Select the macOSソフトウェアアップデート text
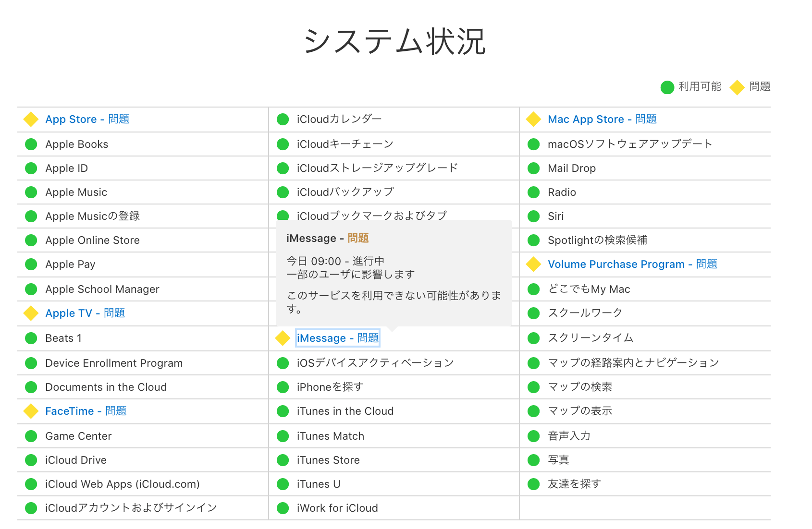 [630, 144]
